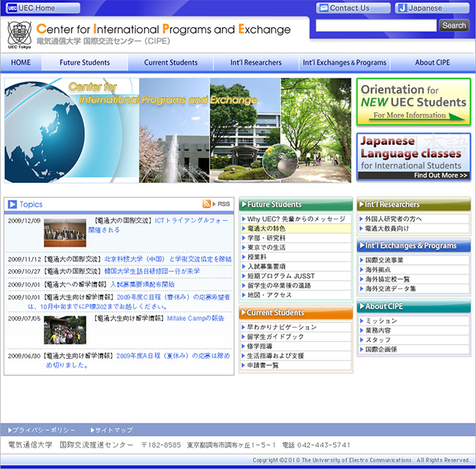Open ICTトライアングルフォー topic link
The width and height of the screenshot is (476, 469).
(158, 225)
